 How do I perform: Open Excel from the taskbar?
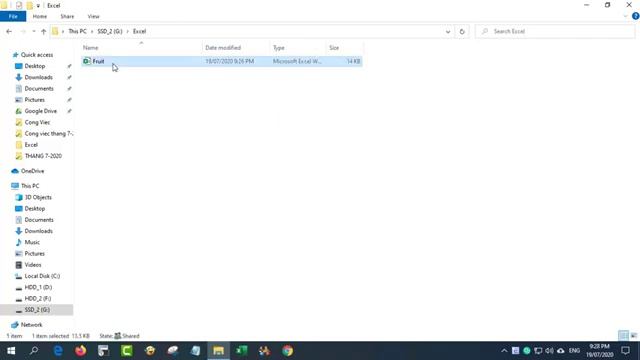point(241,351)
